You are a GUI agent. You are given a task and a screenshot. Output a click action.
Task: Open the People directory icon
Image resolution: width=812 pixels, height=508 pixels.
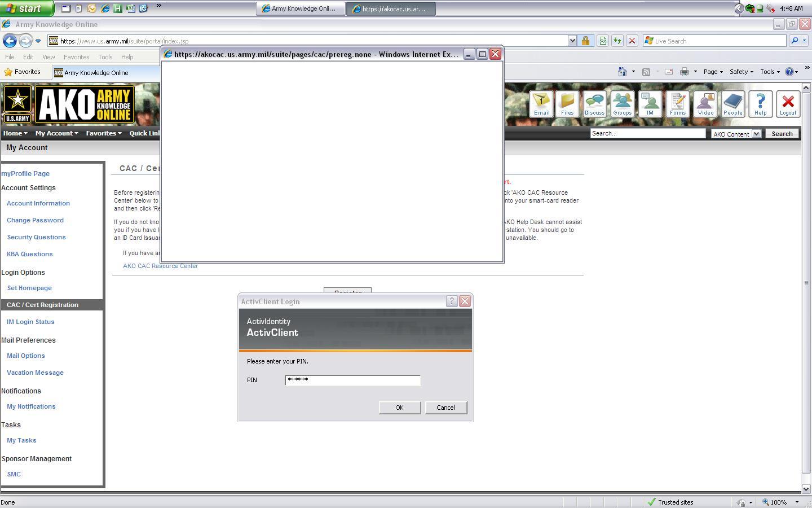[732, 104]
